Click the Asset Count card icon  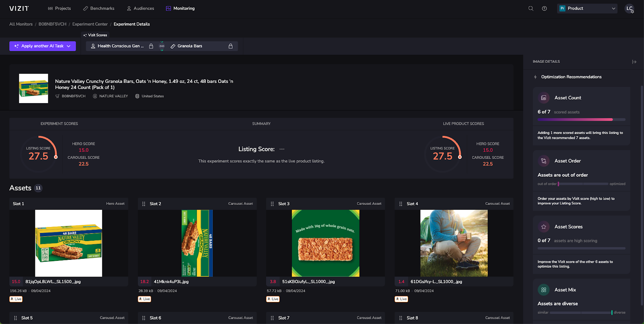[x=544, y=98]
